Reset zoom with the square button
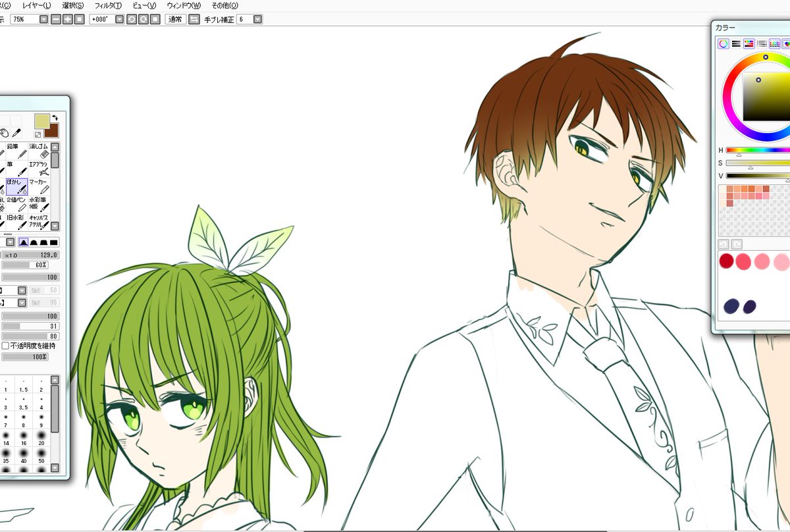 [79, 19]
